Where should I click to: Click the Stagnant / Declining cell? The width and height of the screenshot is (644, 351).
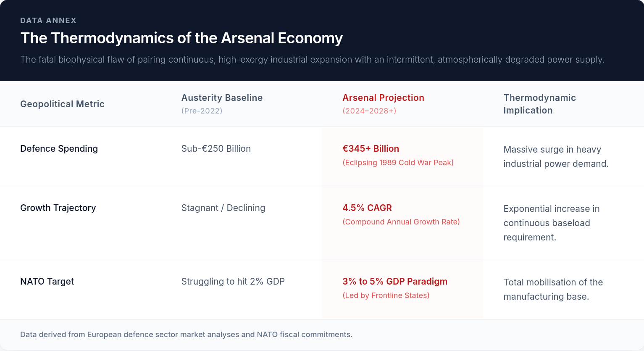(223, 208)
